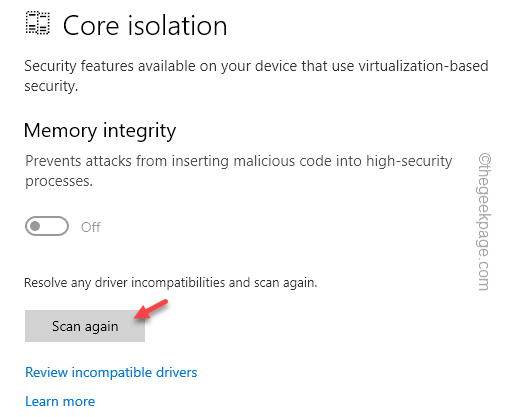The image size is (515, 417).
Task: Open the Learn more link
Action: pos(60,401)
